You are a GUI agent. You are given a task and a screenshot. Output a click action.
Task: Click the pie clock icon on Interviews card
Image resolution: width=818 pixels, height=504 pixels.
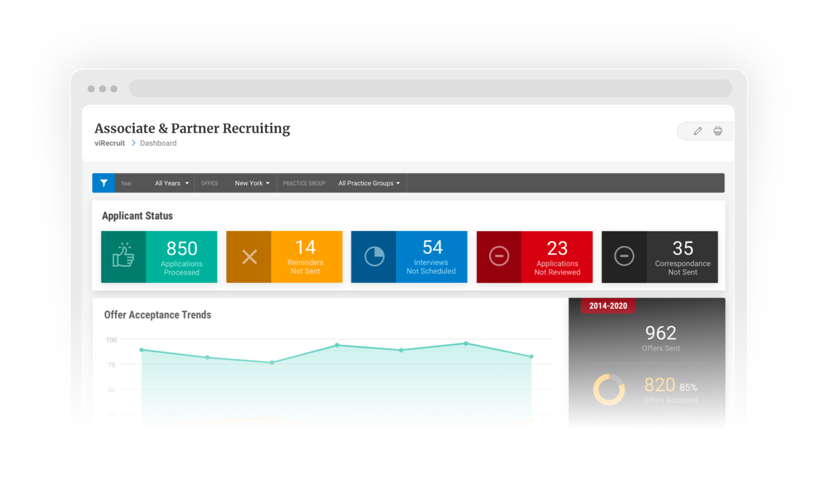click(374, 257)
